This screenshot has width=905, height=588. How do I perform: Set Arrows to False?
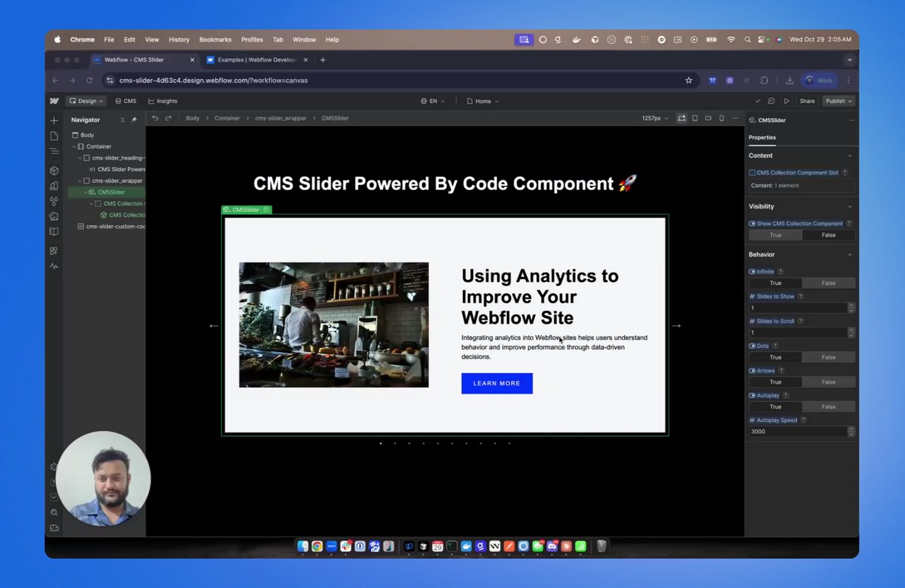(x=829, y=382)
